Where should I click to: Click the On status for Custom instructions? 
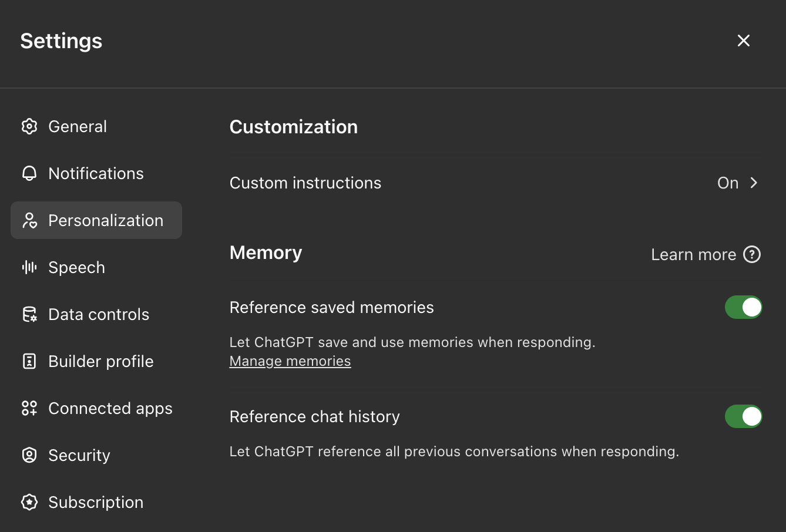[x=728, y=183]
